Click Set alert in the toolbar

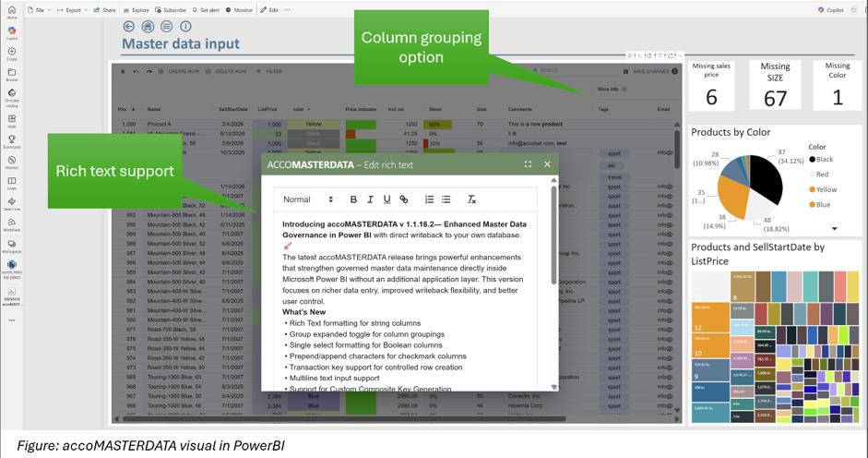[x=206, y=10]
